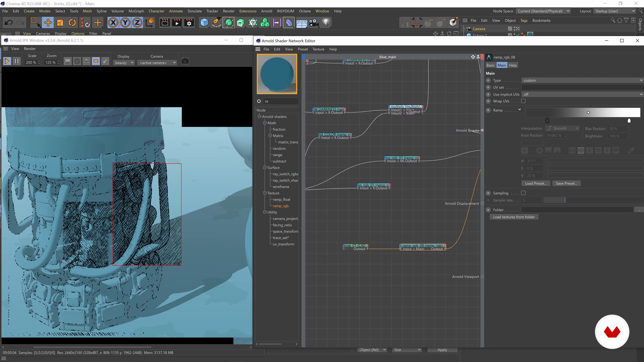Image resolution: width=644 pixels, height=362 pixels.
Task: Open the MoGraph menu
Action: pos(136,11)
